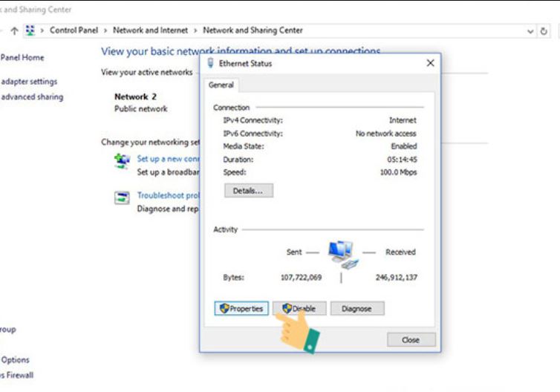560x392 pixels.
Task: Refresh the Network and Sharing Center page
Action: pyautogui.click(x=544, y=31)
